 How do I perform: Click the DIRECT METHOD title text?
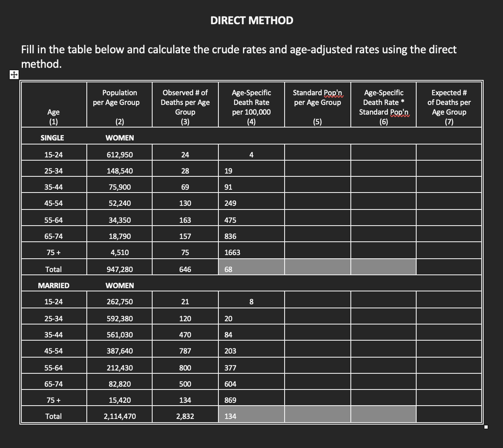(x=251, y=20)
